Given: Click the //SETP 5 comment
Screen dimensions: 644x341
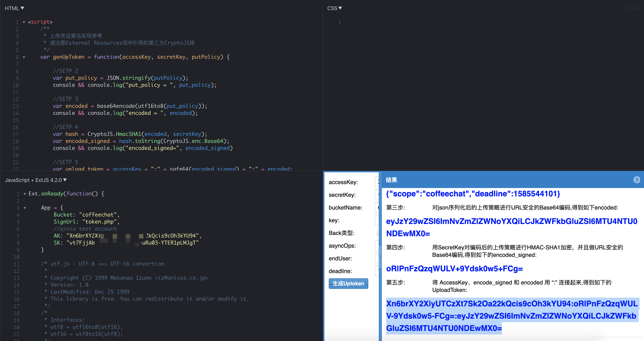Looking at the screenshot, I should click(65, 162).
